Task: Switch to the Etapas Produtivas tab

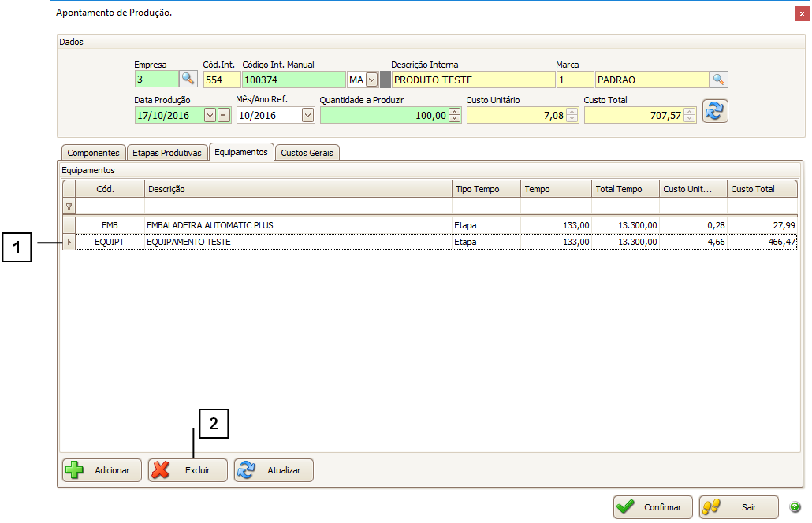Action: (167, 153)
